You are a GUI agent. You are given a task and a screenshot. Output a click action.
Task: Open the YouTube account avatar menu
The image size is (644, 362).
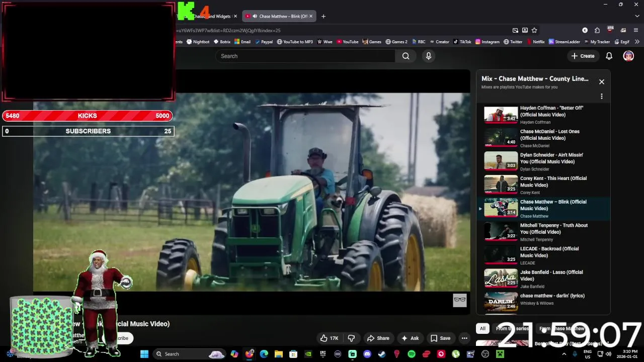pyautogui.click(x=628, y=56)
